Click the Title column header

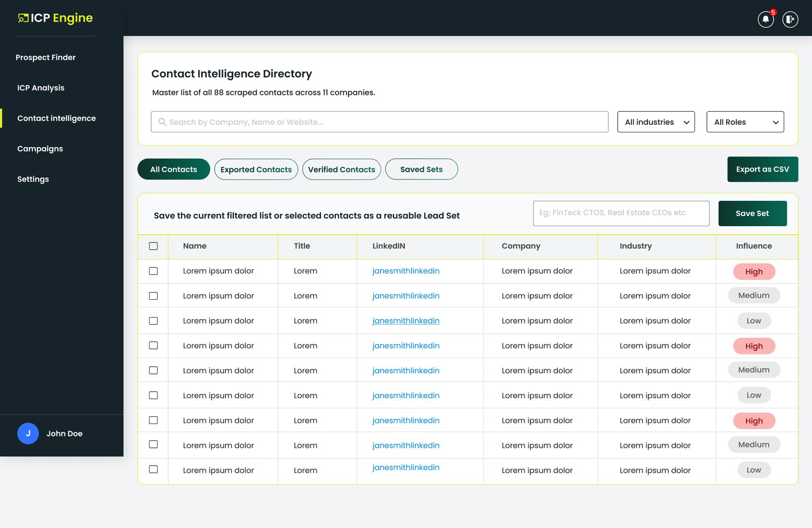click(302, 246)
